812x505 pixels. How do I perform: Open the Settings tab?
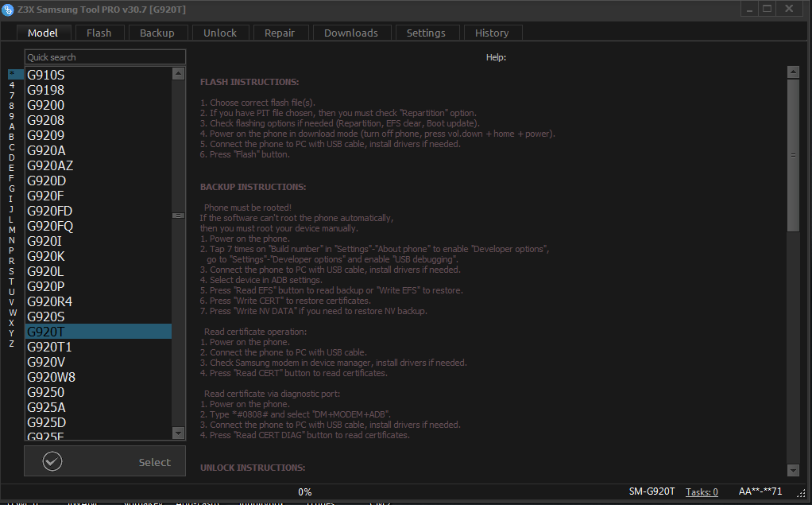(x=426, y=33)
